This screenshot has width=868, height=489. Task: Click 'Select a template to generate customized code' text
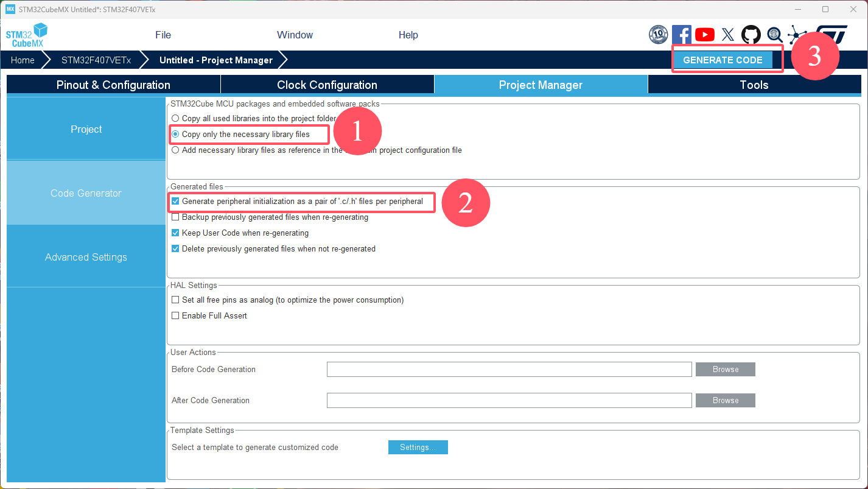255,447
